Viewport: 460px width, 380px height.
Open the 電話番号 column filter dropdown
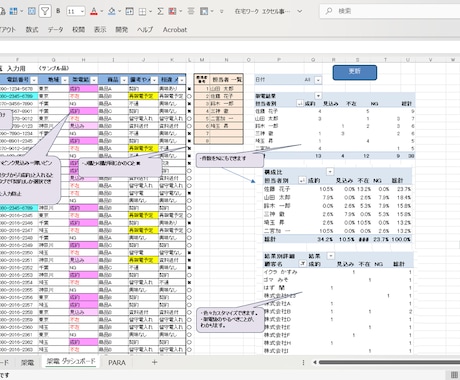[34, 80]
